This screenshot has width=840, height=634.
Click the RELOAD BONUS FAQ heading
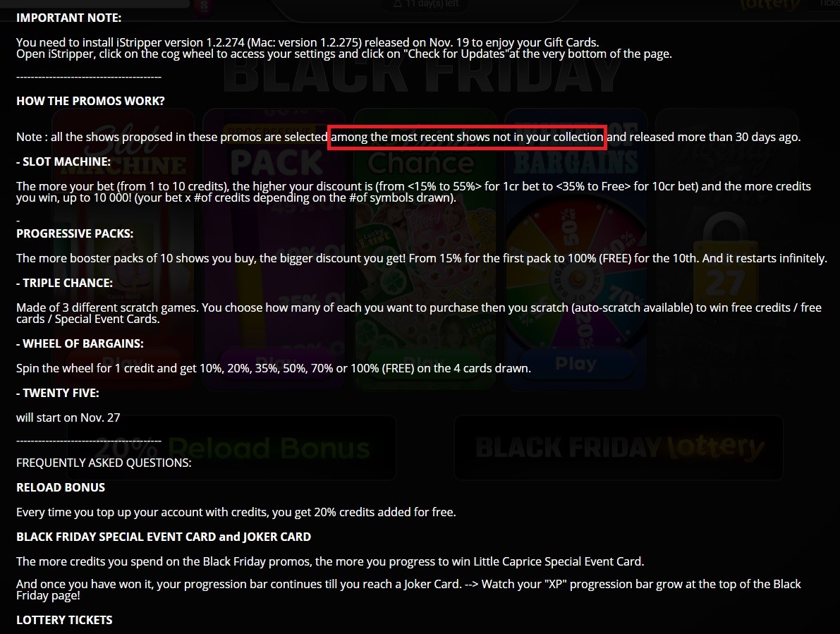(61, 487)
